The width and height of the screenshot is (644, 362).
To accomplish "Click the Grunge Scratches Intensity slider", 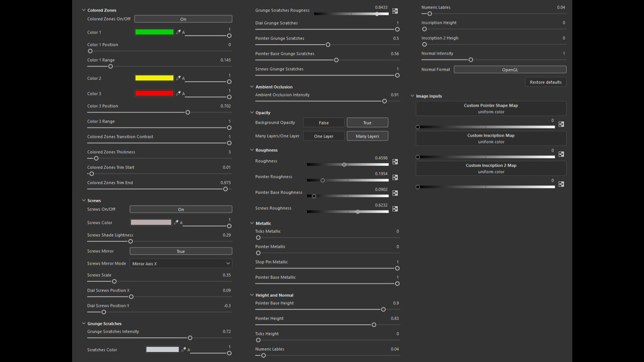I will point(160,338).
